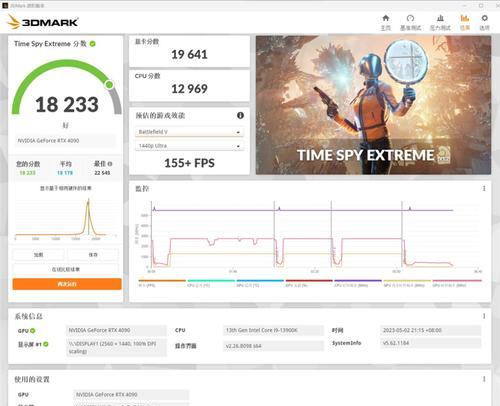Open the Options tab with gear icon
The height and width of the screenshot is (406, 500).
pos(484,22)
